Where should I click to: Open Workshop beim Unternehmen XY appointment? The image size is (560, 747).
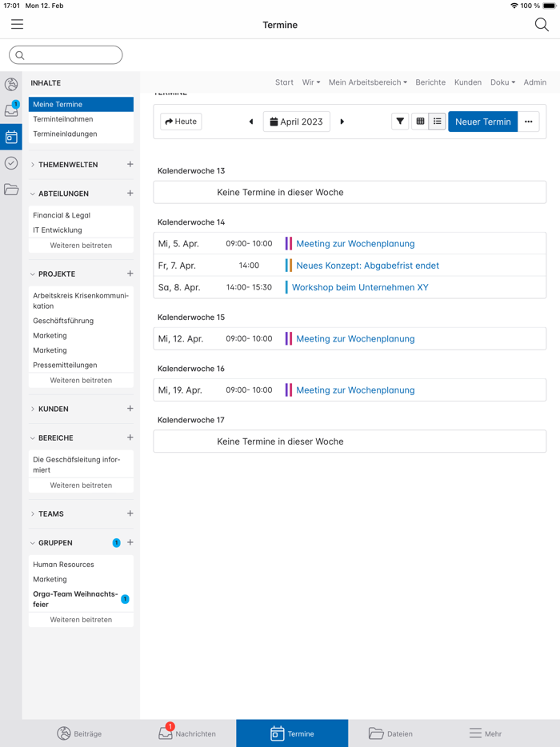click(360, 288)
